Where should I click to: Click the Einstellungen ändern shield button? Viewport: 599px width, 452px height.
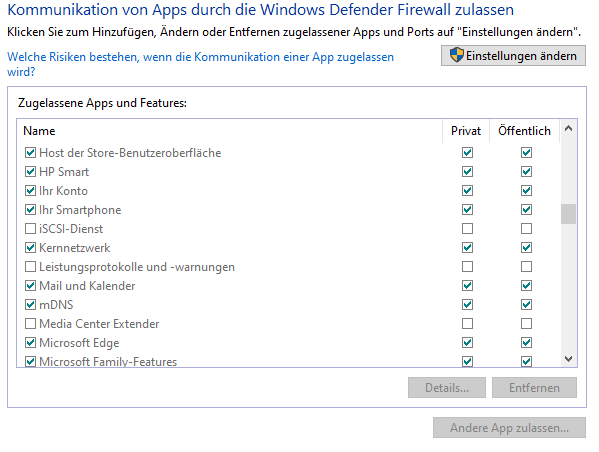513,56
